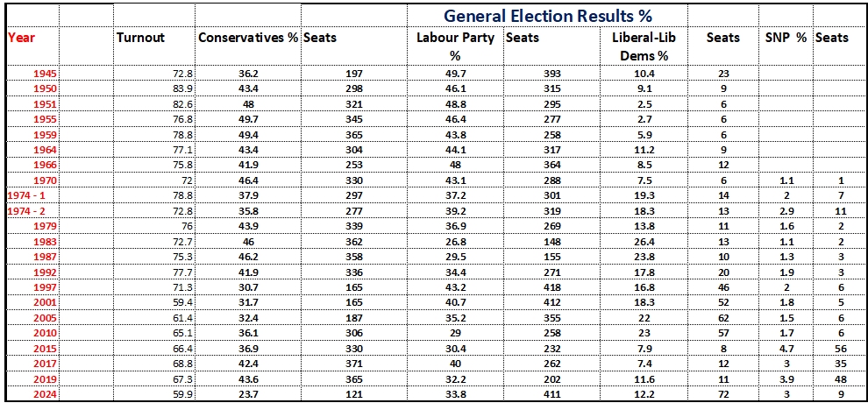Select the Conservatives % header cell
This screenshot has width=868, height=403.
coord(248,39)
